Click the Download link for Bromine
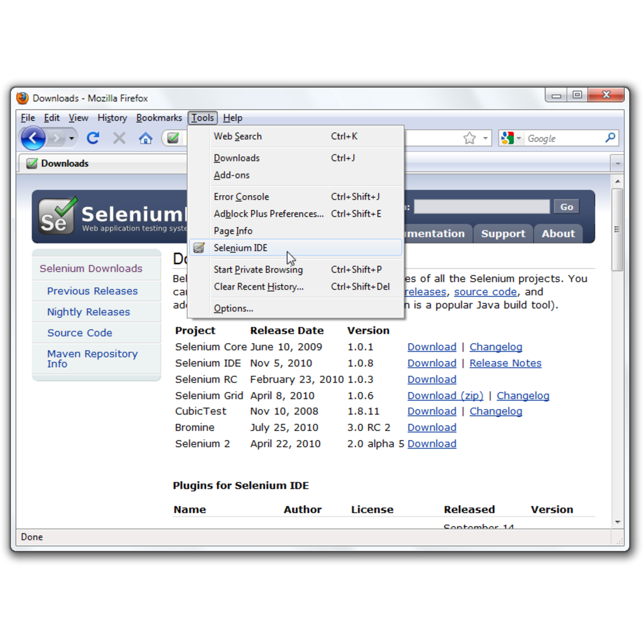 [431, 427]
